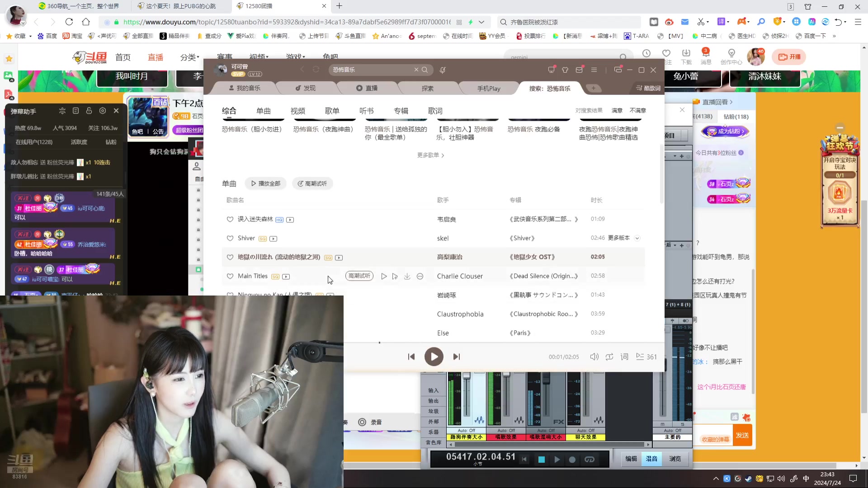Like the song Shiver
868x488 pixels.
230,238
